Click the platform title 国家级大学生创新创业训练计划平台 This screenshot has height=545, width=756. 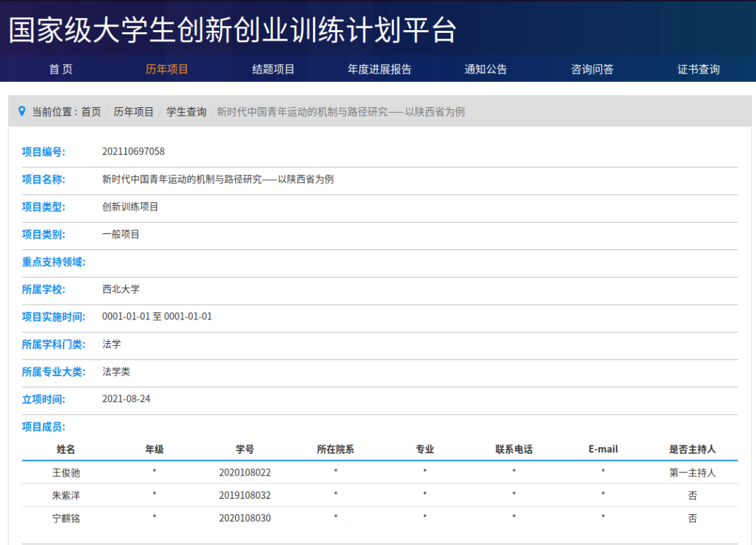pyautogui.click(x=232, y=30)
